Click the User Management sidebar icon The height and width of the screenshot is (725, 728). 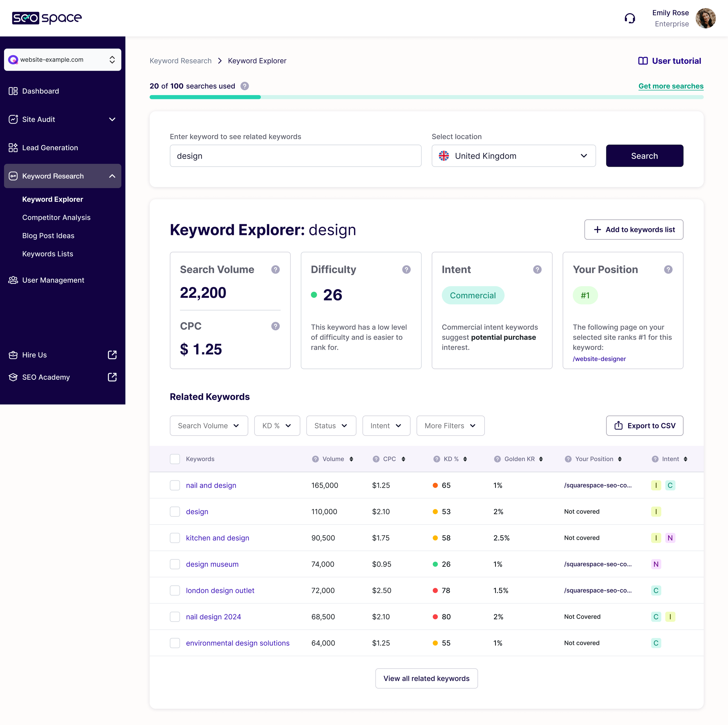click(13, 280)
